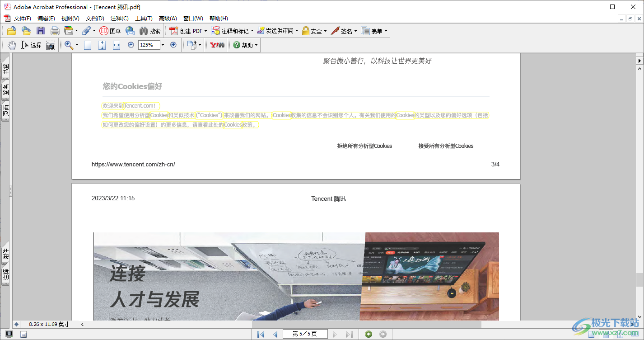
Task: Click the 图章 stamp tool
Action: click(x=110, y=31)
